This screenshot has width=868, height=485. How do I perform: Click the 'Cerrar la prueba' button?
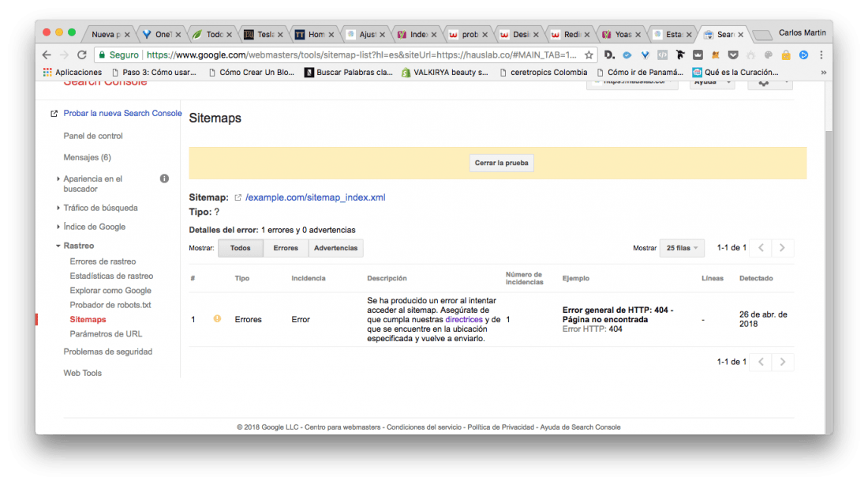[502, 163]
